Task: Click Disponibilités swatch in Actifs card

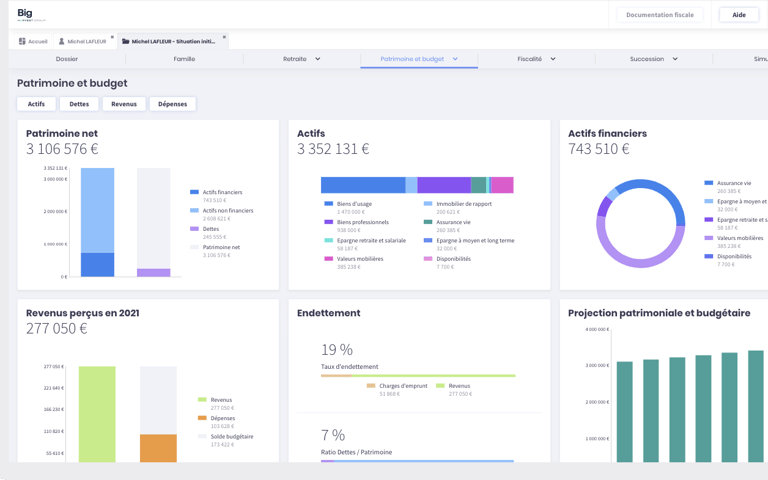Action: 428,259
